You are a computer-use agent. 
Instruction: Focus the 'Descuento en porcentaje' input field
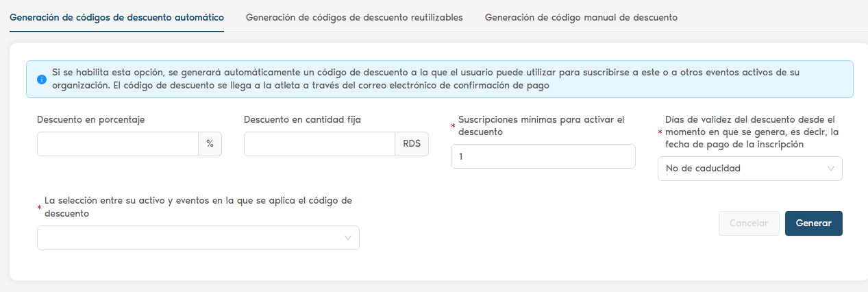(x=118, y=144)
